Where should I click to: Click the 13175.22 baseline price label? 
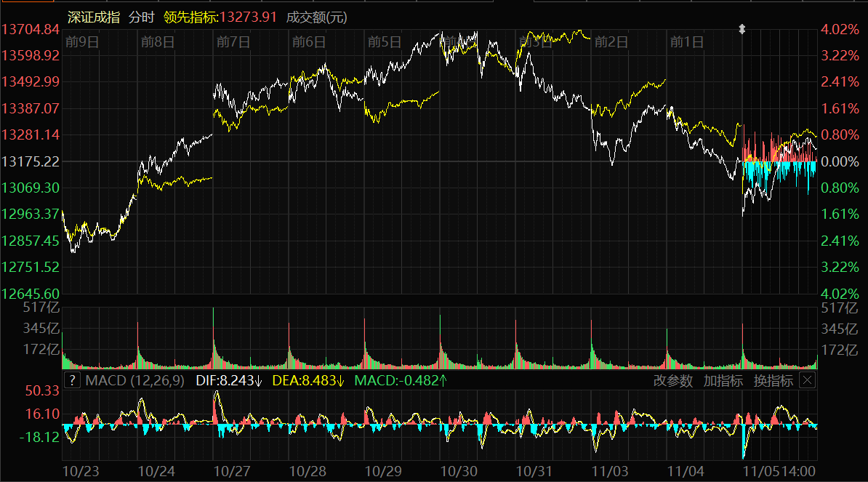point(31,161)
